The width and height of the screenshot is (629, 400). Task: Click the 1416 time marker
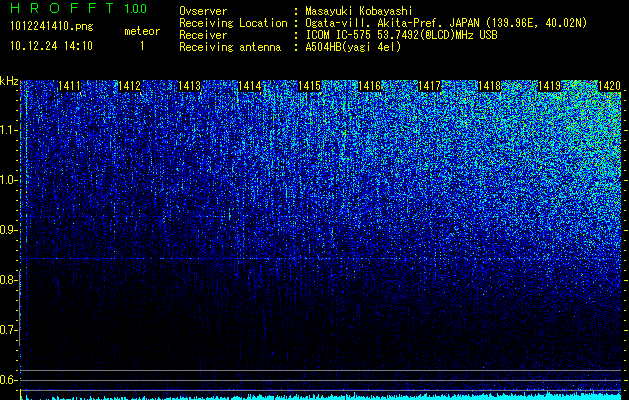[x=369, y=86]
